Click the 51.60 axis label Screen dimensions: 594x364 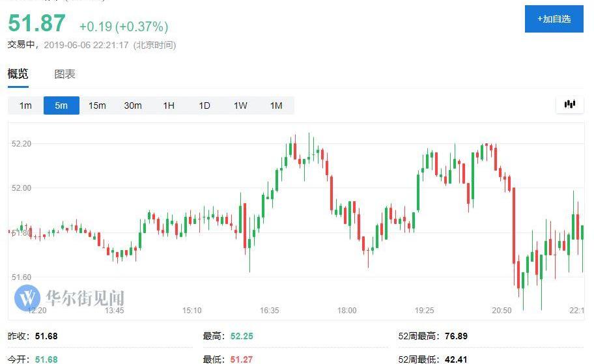tap(21, 277)
